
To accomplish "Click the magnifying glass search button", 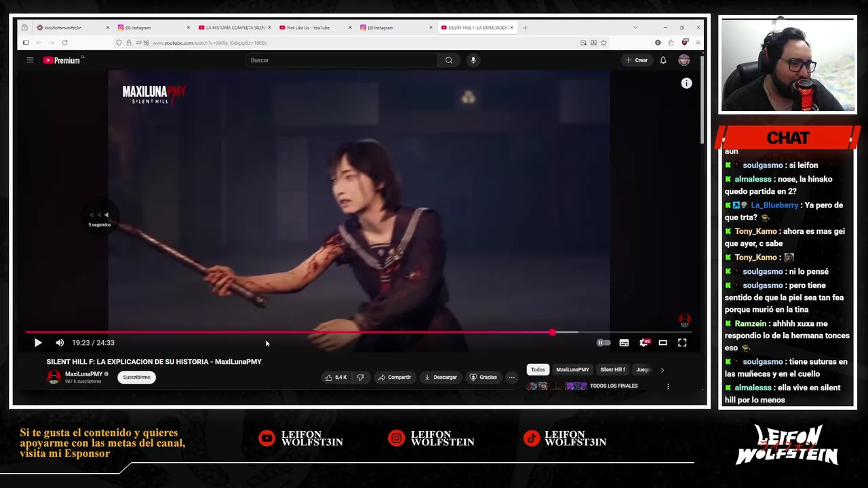I will point(449,60).
